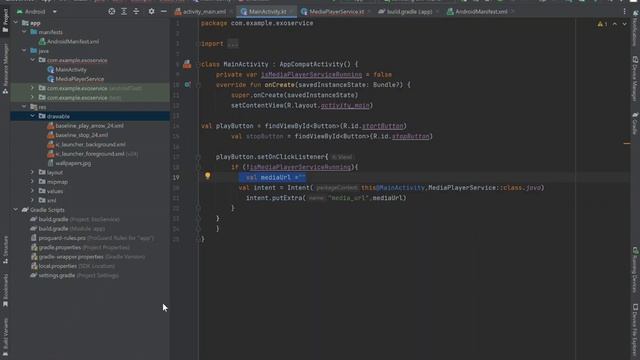Open the Notifications tool window
This screenshot has width=640, height=360.
(x=635, y=29)
